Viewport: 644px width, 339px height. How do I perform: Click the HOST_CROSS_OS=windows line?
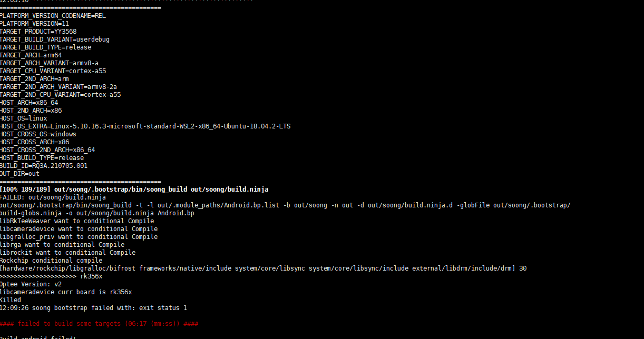click(38, 134)
